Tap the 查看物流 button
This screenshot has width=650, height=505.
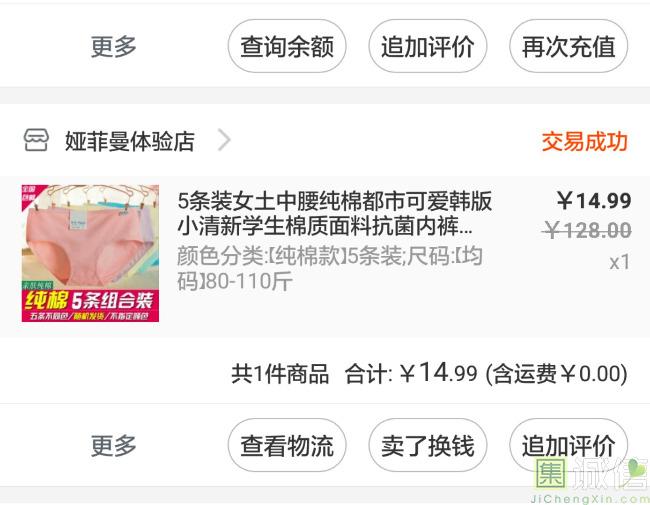(287, 445)
